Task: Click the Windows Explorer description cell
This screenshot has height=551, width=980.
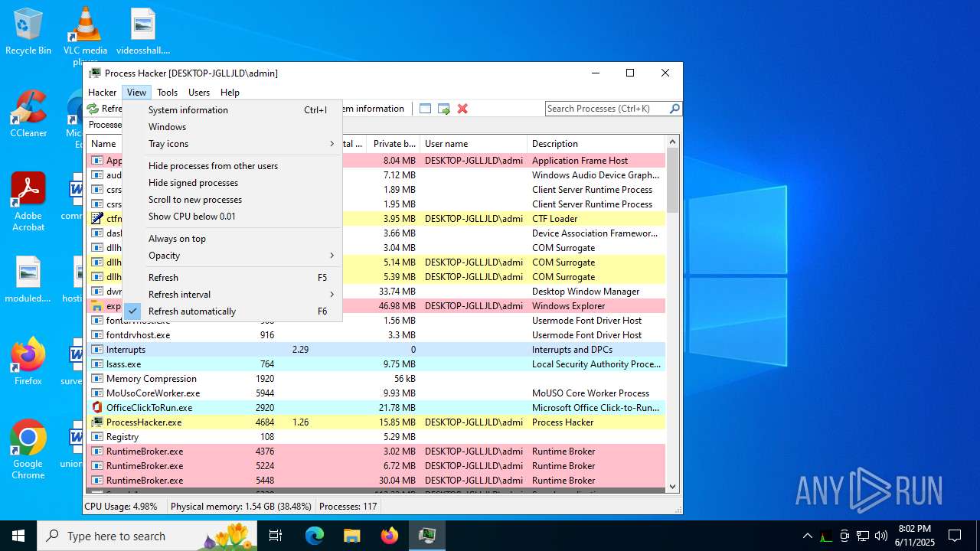Action: point(568,305)
